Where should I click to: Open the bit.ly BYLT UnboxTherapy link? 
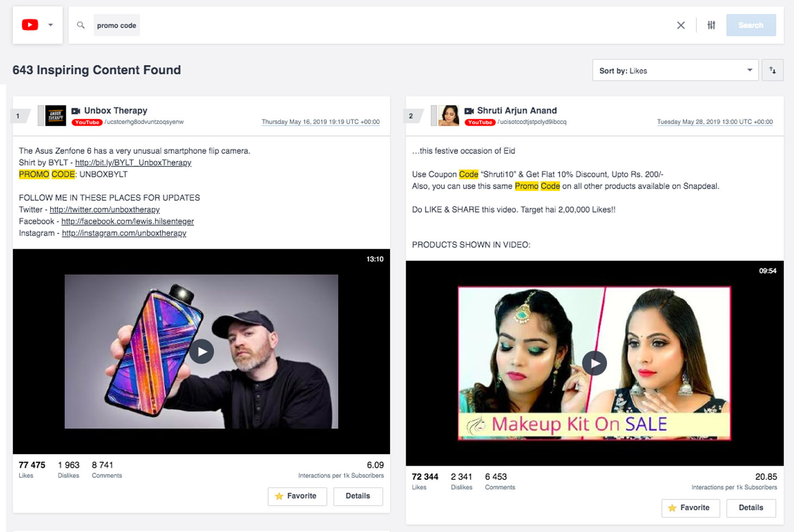click(133, 163)
